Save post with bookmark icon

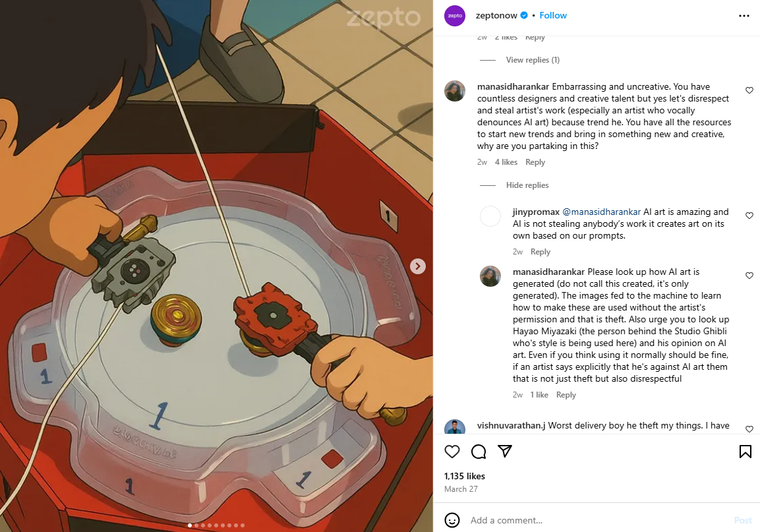pyautogui.click(x=745, y=452)
